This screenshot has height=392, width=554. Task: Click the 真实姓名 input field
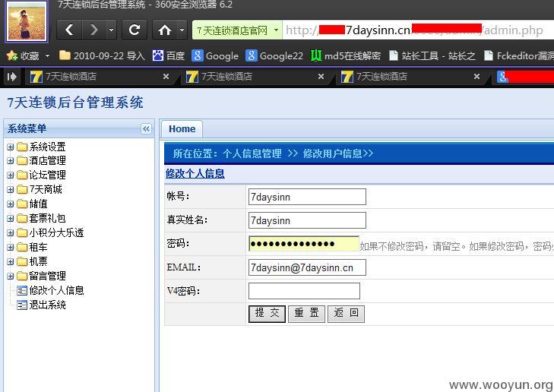307,220
